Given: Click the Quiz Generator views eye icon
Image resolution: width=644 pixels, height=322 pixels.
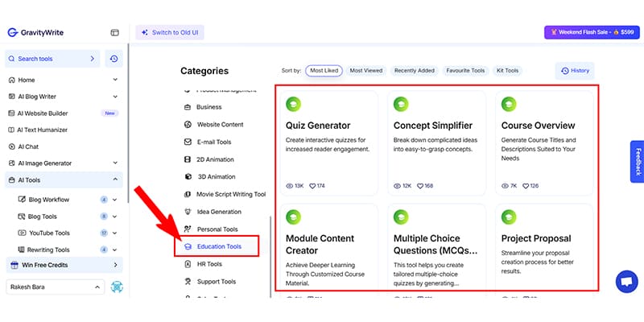Looking at the screenshot, I should [x=289, y=186].
